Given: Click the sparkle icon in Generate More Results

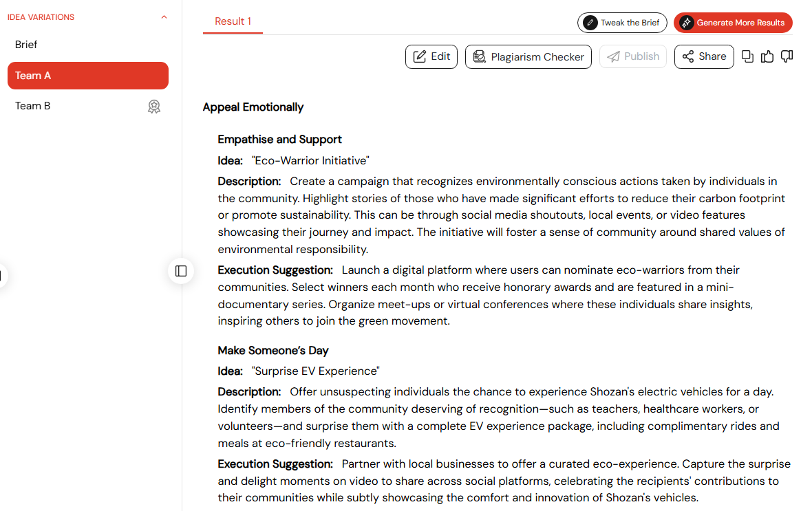Looking at the screenshot, I should coord(686,23).
